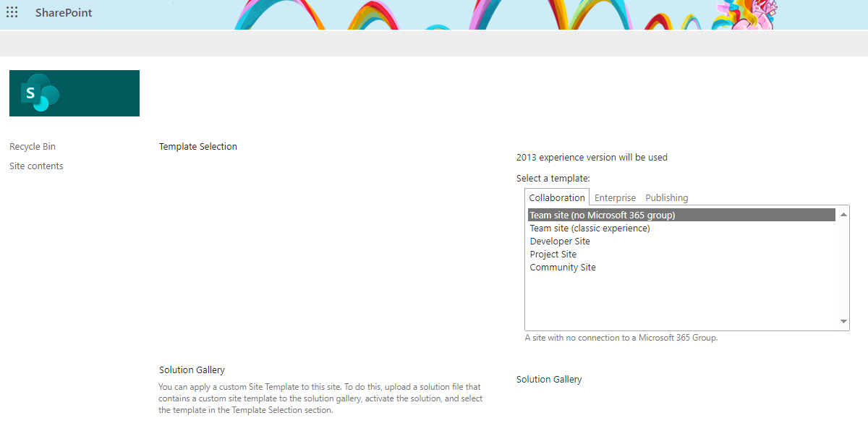Open the Recycle Bin
Viewport: 868px width, 431px height.
tap(32, 146)
